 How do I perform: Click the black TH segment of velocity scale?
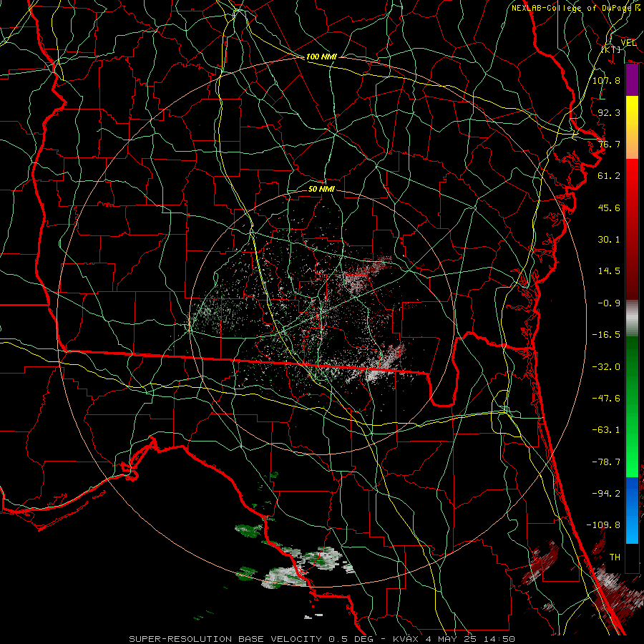(x=632, y=557)
